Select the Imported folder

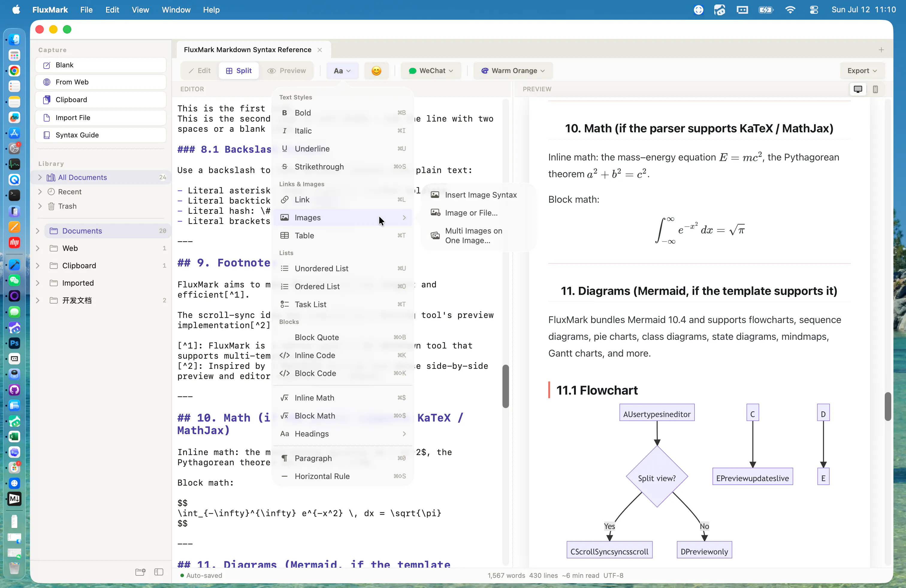click(x=107, y=283)
